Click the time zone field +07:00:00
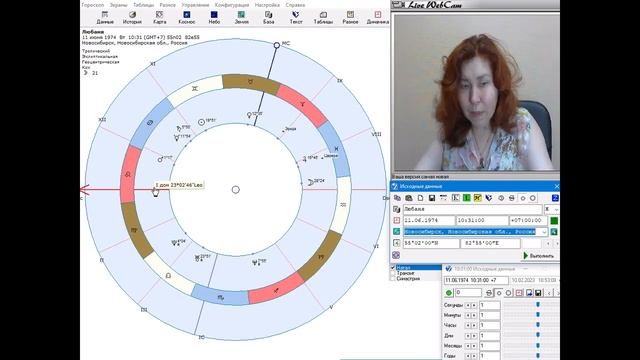Image resolution: width=640 pixels, height=360 pixels. click(529, 220)
